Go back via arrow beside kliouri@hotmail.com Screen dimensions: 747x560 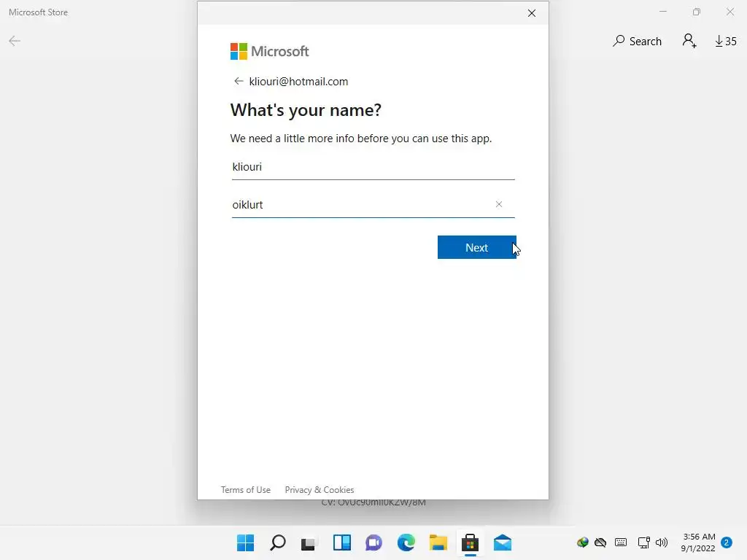click(x=239, y=82)
